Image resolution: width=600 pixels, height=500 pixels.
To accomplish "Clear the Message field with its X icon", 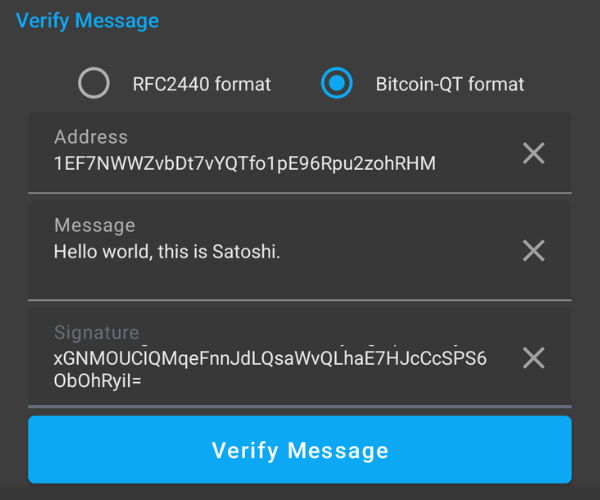I will [x=534, y=250].
